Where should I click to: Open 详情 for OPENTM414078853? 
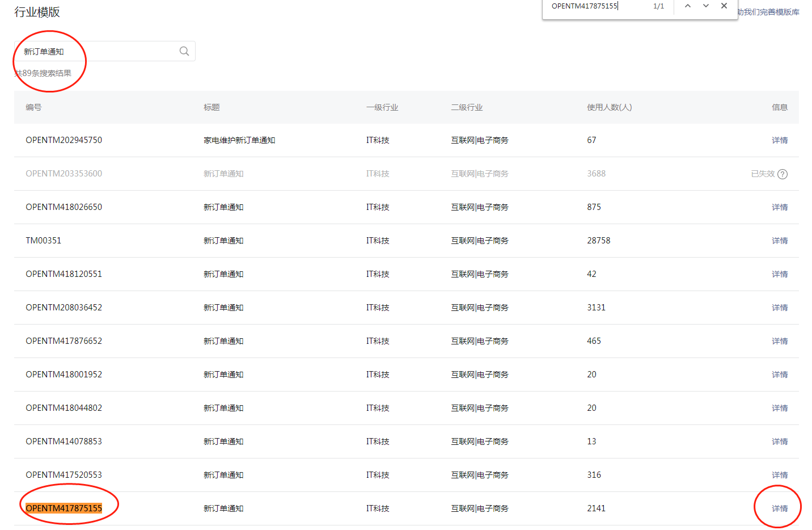(x=779, y=441)
